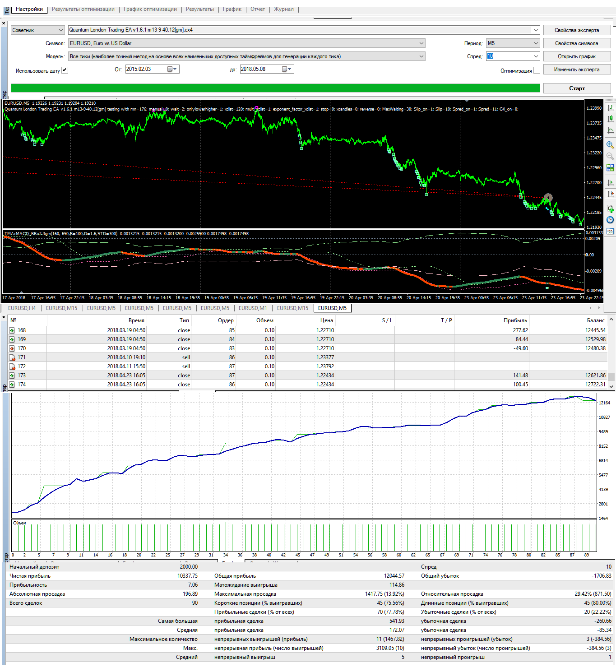Open calendar of the To date field
This screenshot has height=672, width=616.
285,69
